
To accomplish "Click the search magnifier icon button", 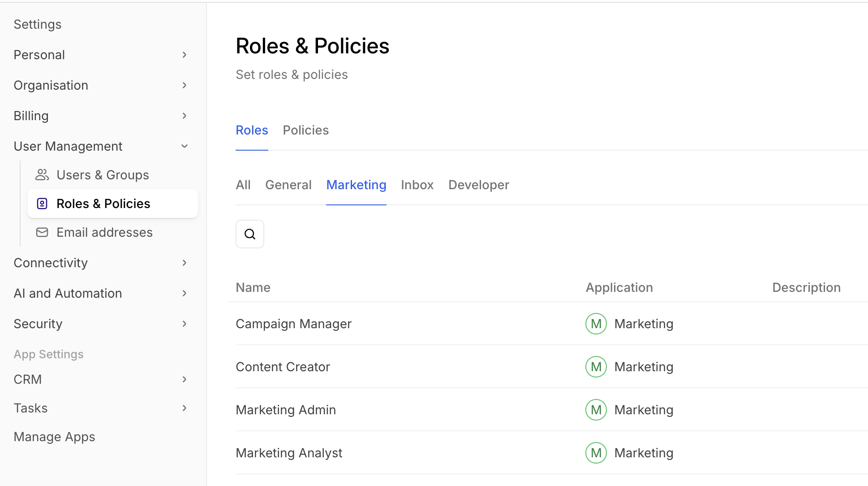I will coord(250,234).
